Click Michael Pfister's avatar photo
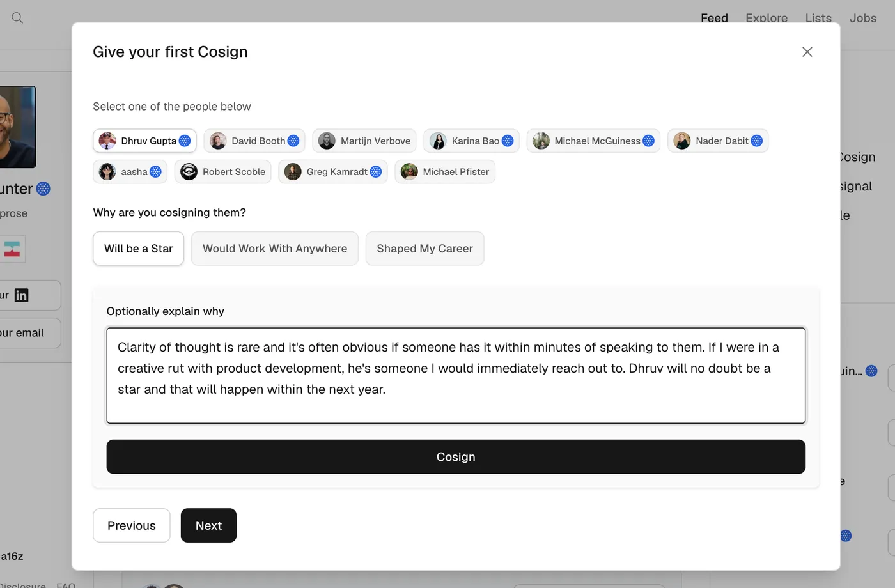This screenshot has width=895, height=588. click(x=409, y=171)
